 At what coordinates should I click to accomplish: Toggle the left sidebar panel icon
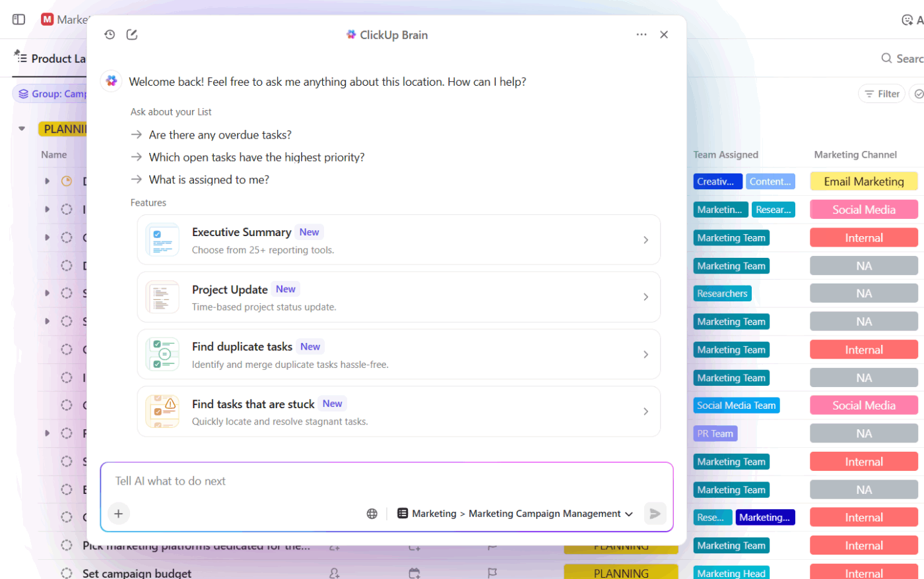tap(18, 20)
